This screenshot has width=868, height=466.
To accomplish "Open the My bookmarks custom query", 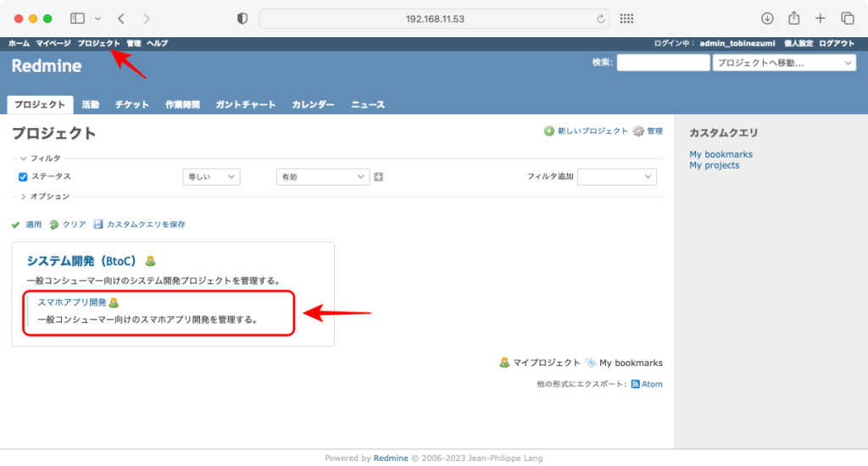I will click(721, 154).
